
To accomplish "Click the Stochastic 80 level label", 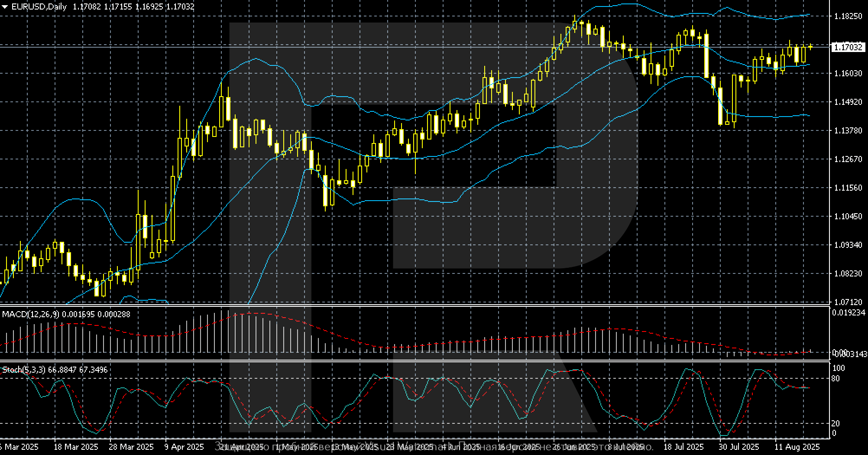I will tap(836, 379).
